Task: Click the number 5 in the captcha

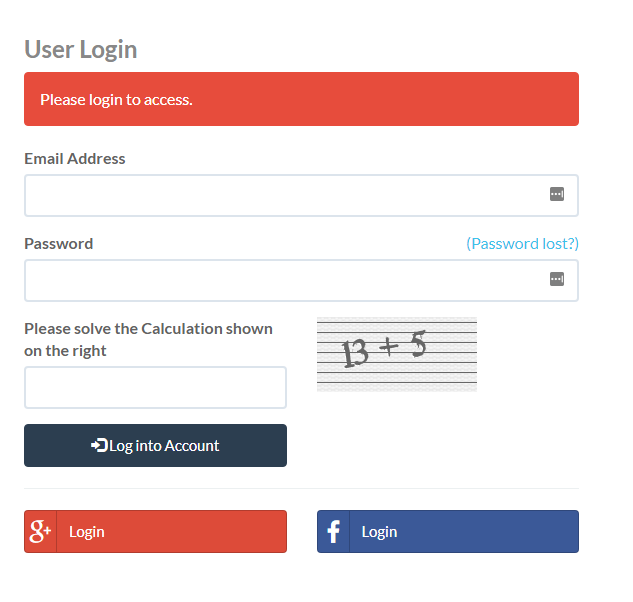Action: point(418,344)
